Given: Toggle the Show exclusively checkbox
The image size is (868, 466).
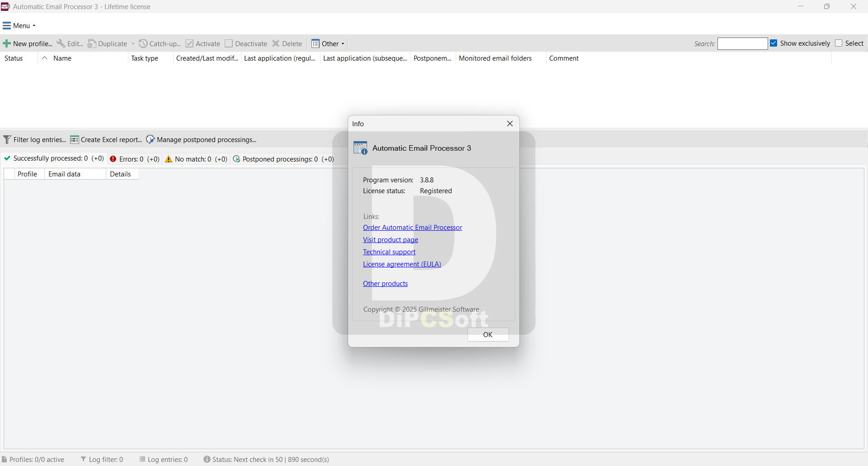Looking at the screenshot, I should [774, 43].
